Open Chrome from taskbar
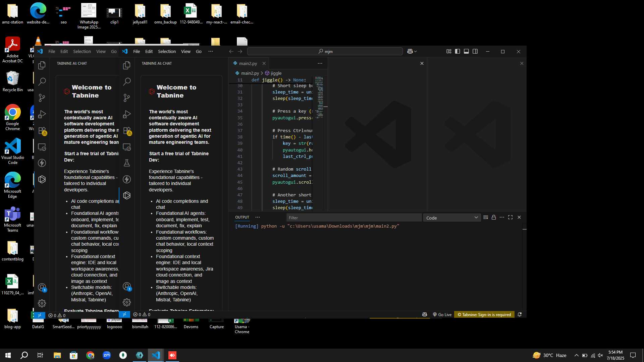 coord(90,355)
